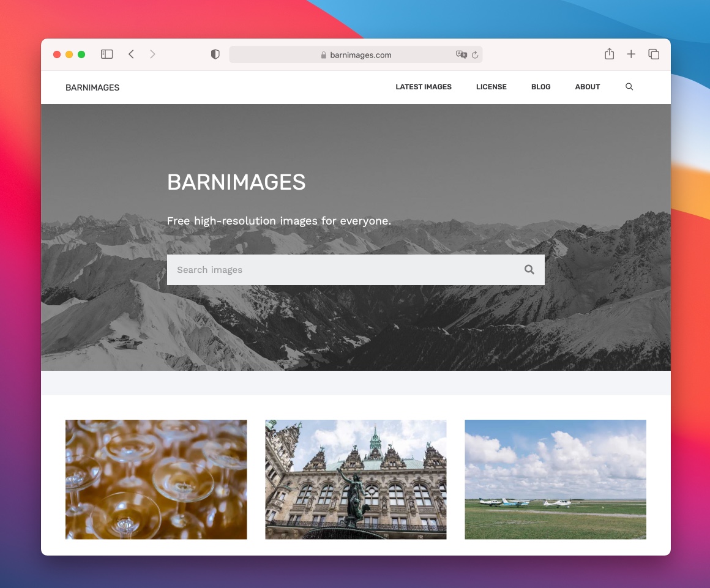Click the translate icon in address bar
710x588 pixels.
(461, 55)
